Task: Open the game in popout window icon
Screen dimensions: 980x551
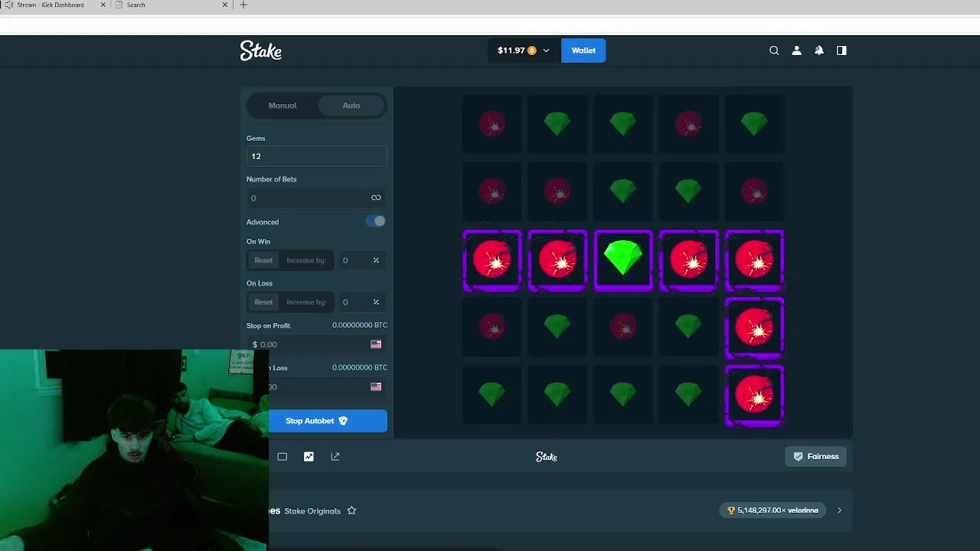Action: coord(335,457)
